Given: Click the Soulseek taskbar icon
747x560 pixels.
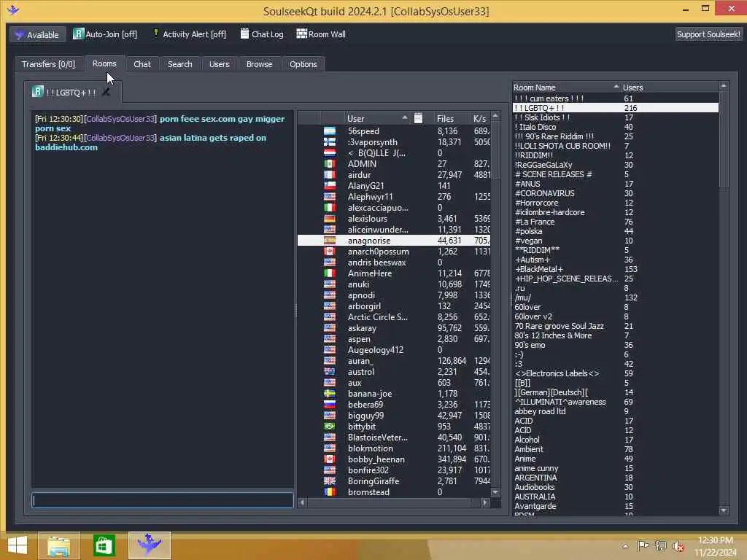Looking at the screenshot, I should click(149, 545).
